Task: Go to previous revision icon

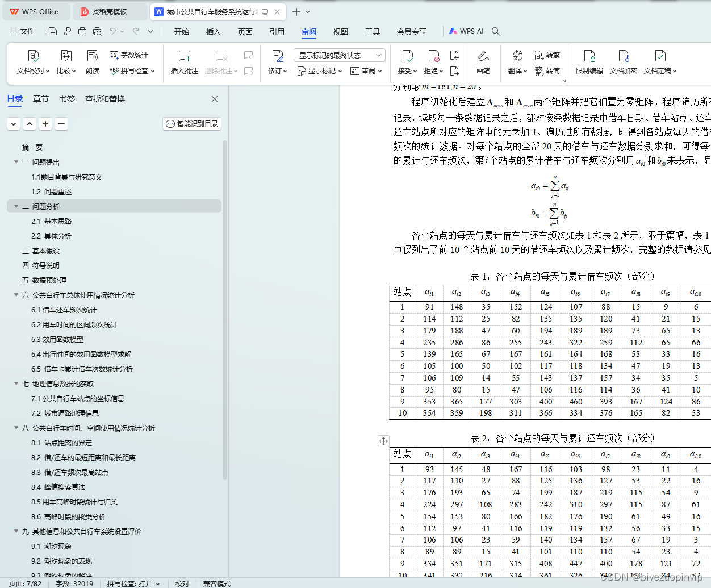Action: click(454, 55)
